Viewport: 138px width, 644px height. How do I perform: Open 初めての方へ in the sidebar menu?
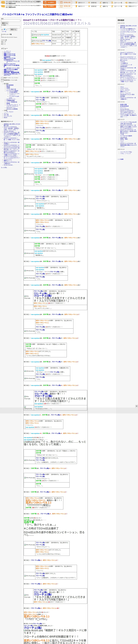7,53
